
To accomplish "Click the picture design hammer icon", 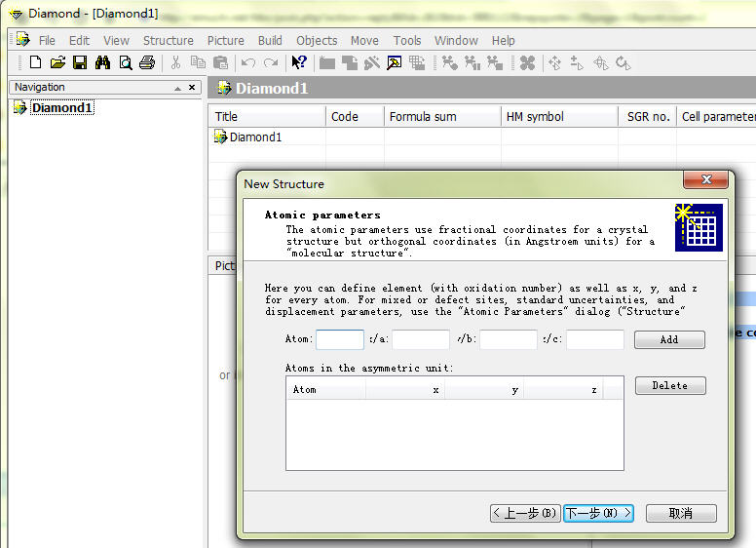I will [395, 62].
